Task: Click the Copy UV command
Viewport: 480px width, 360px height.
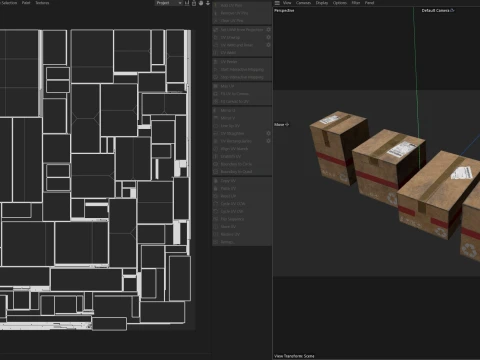Action: tap(242, 181)
